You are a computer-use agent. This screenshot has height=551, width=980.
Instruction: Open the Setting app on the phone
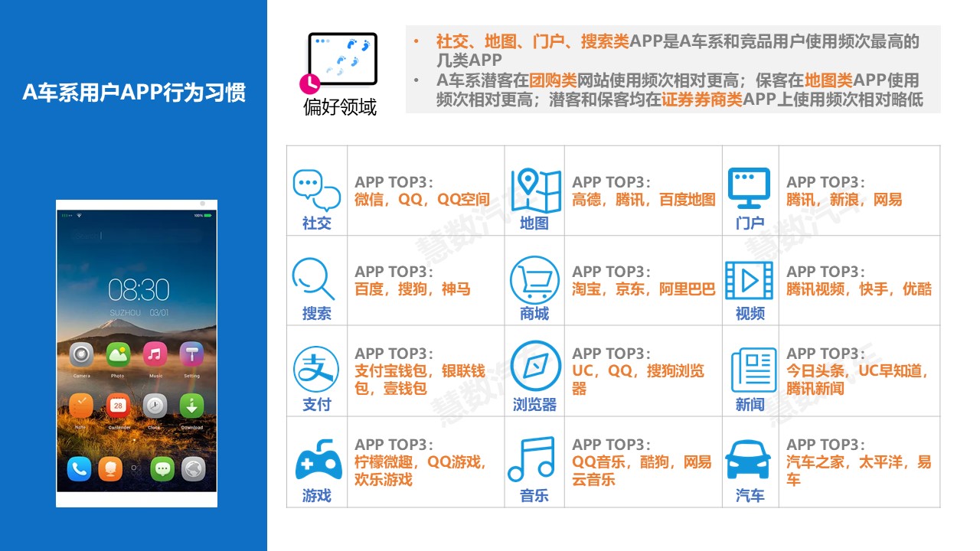(x=192, y=354)
